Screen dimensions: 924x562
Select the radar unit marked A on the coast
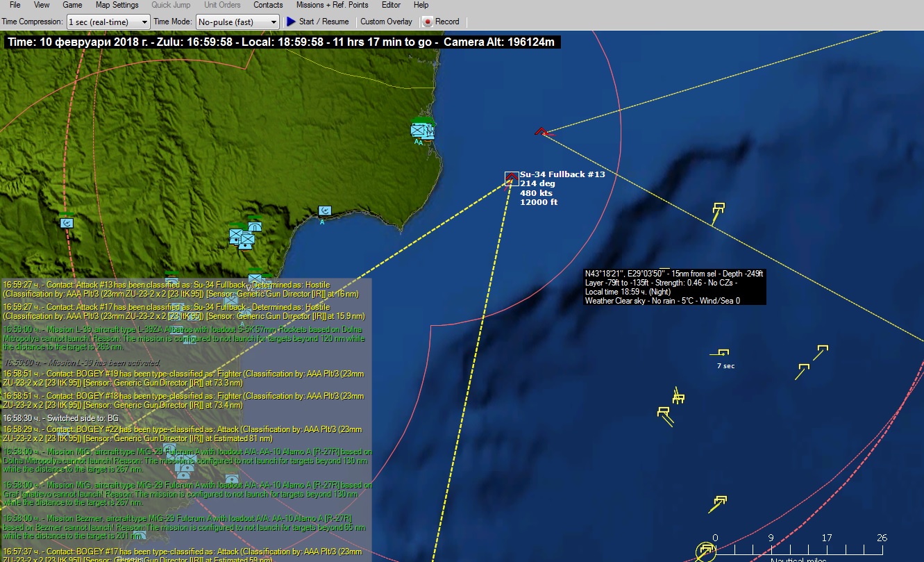324,210
